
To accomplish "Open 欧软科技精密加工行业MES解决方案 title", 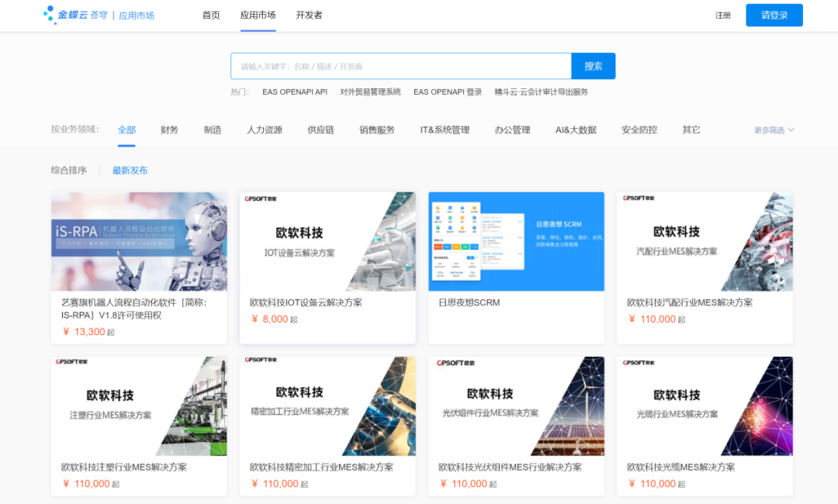I will pos(321,467).
